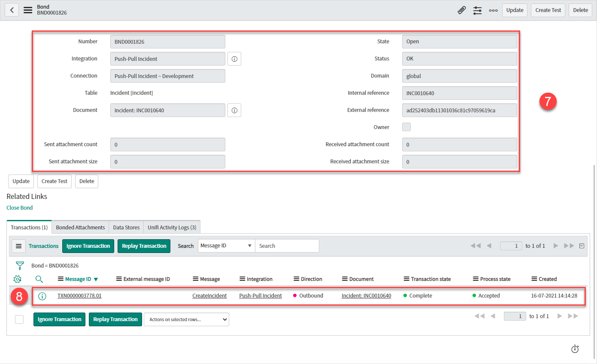Screen dimensions: 597x364
Task: Click the Close Bond link
Action: (19, 208)
